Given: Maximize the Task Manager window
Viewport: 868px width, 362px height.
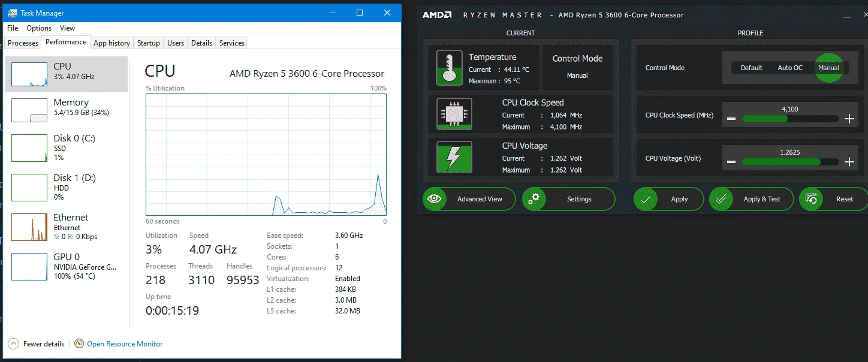Looking at the screenshot, I should point(359,13).
